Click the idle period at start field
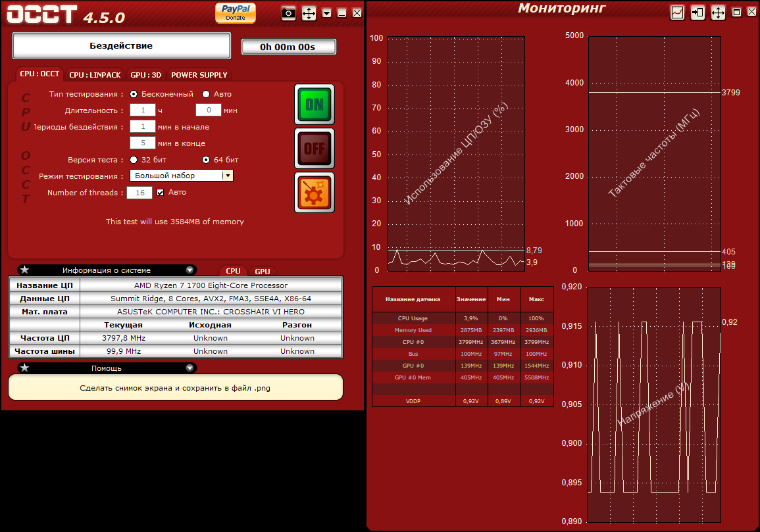Image resolution: width=760 pixels, height=532 pixels. 143,126
